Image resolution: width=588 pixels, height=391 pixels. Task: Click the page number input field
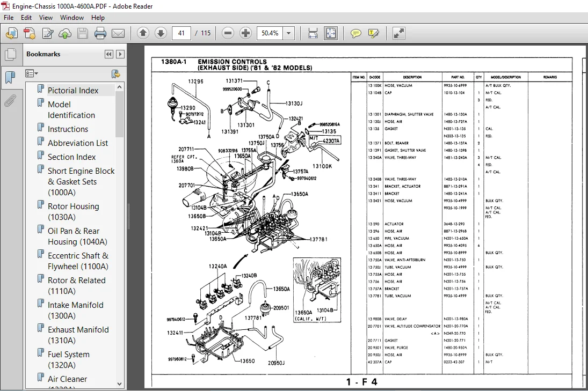[182, 33]
